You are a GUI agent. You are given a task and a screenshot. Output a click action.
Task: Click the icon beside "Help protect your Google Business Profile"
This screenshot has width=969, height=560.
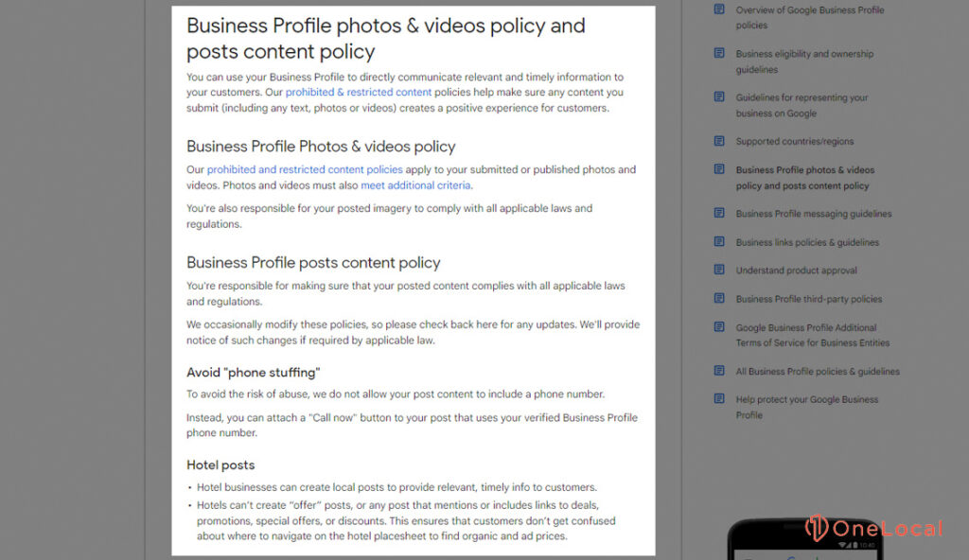coord(720,400)
